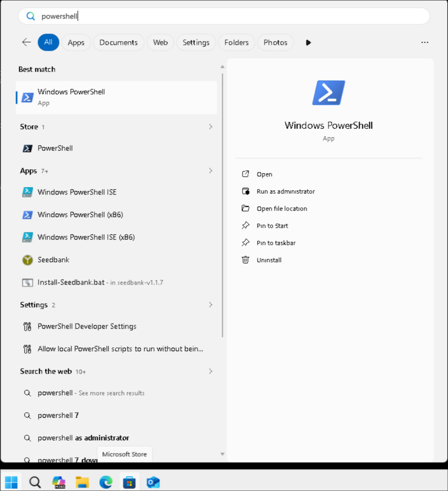The width and height of the screenshot is (448, 491).
Task: Open the Windows Start button
Action: (11, 482)
